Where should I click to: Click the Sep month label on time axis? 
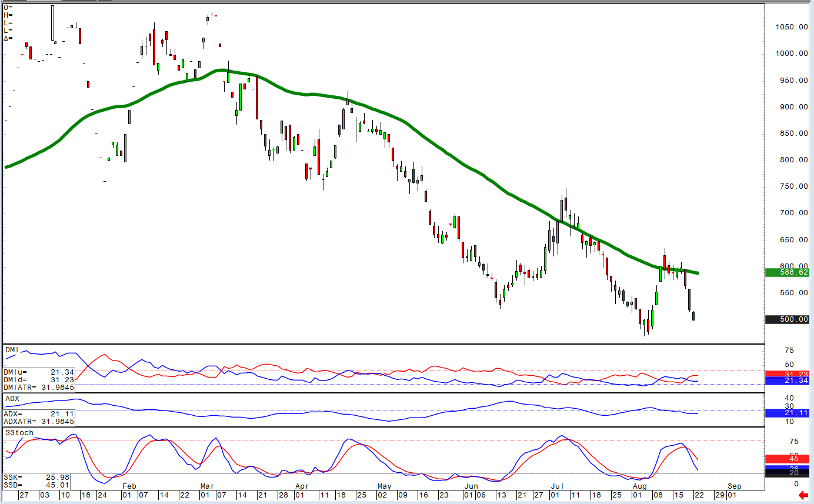(734, 486)
